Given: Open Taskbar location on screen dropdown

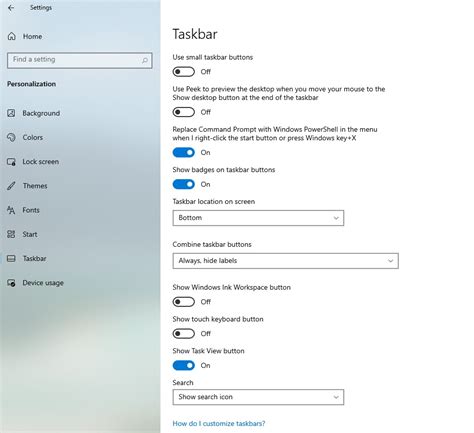Looking at the screenshot, I should [x=258, y=218].
